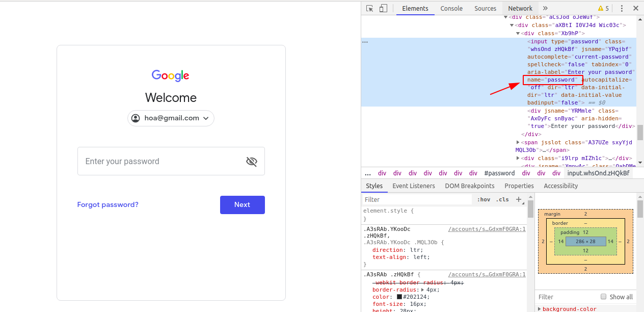Click the Enter your password field
644x312 pixels.
(171, 161)
